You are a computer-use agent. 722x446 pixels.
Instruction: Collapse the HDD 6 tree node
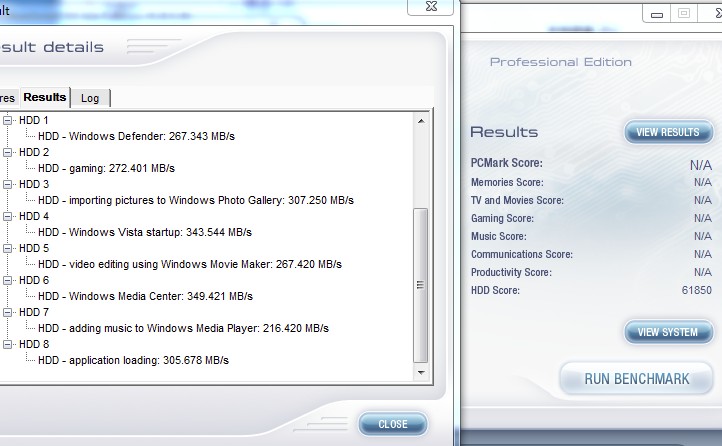point(7,280)
